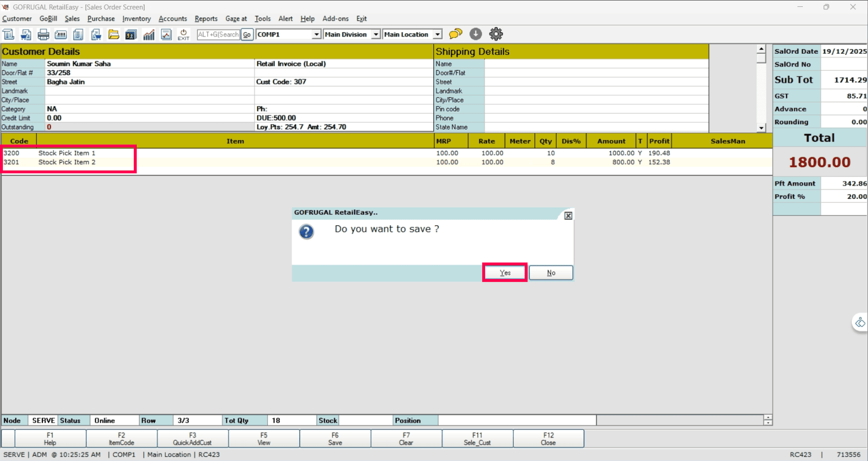Click the F3 QuickAddCust button
The height and width of the screenshot is (461, 868).
(193, 439)
